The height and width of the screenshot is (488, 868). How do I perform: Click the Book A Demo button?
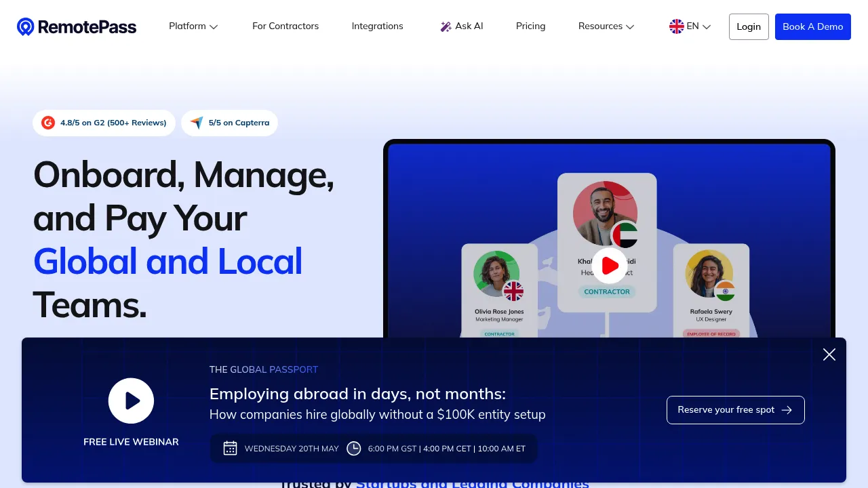pos(813,26)
